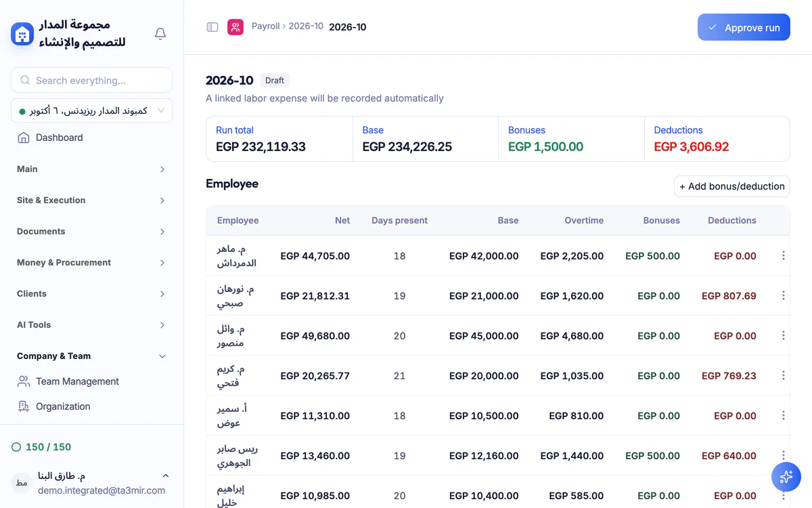
Task: Click the Deductions total EGP 3,606.92
Action: pos(692,147)
